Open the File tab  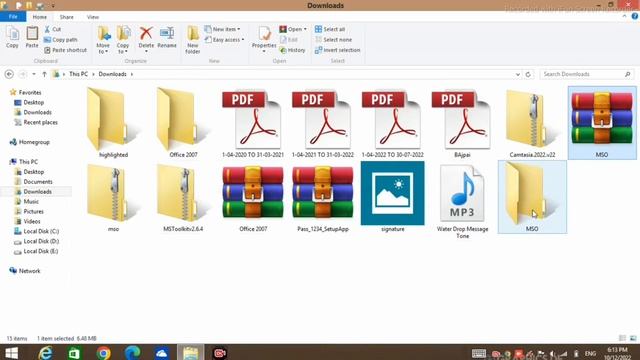click(13, 17)
